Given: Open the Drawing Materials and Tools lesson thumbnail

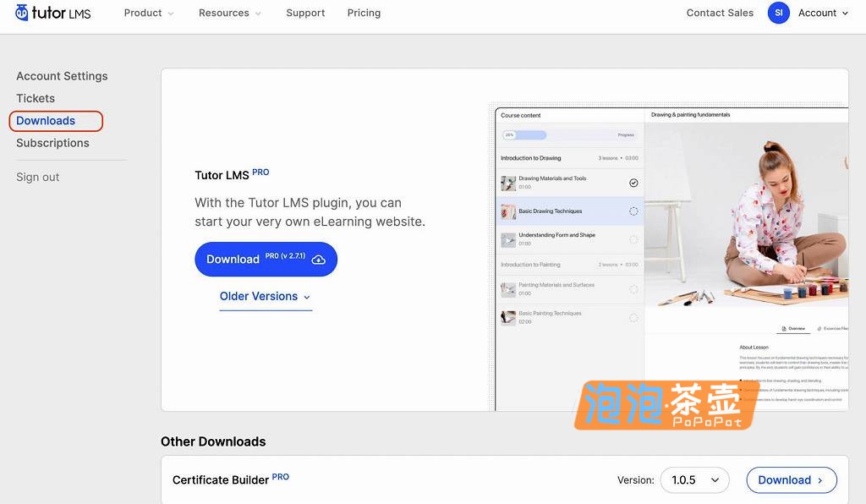Looking at the screenshot, I should 507,182.
